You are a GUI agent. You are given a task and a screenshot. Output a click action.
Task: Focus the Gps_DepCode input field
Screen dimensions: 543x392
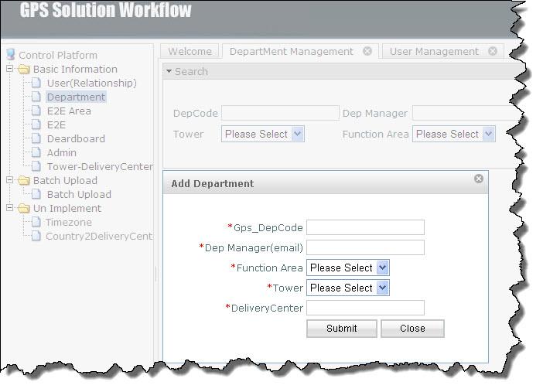(x=365, y=227)
